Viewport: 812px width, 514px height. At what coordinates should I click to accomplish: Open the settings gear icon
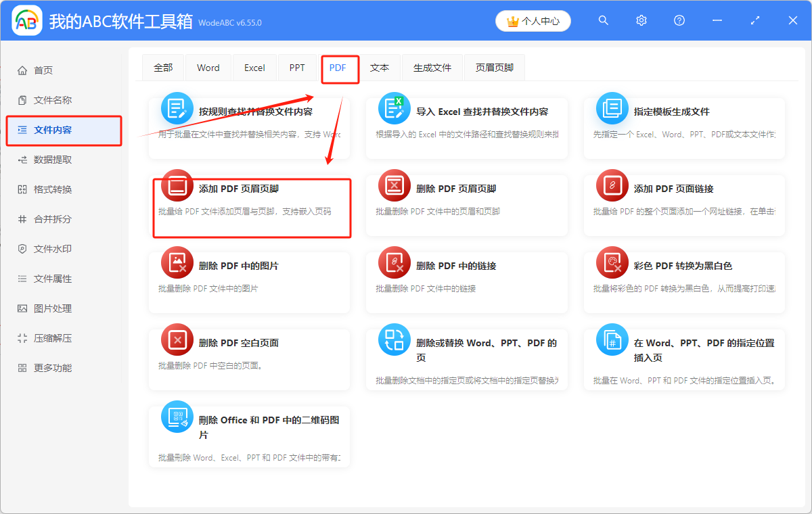pos(641,20)
